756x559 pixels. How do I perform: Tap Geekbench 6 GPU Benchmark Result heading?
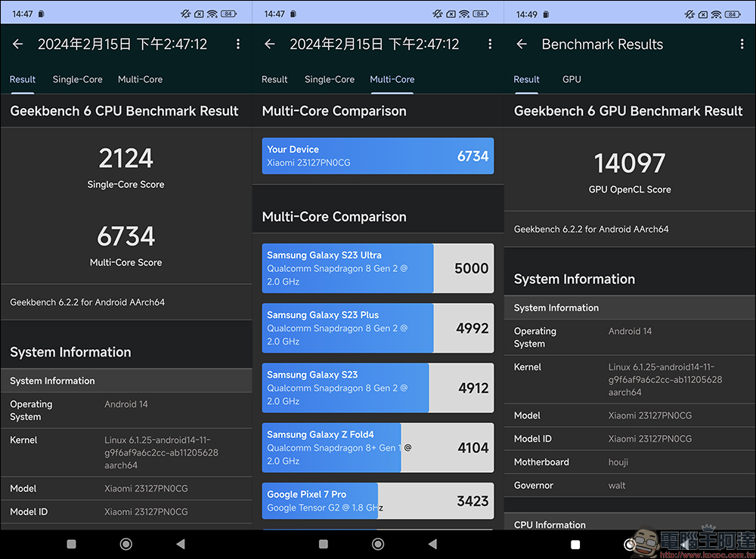tap(628, 111)
